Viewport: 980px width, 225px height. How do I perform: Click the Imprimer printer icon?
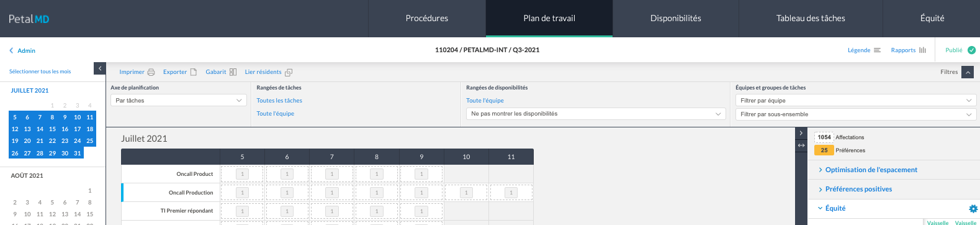point(151,72)
